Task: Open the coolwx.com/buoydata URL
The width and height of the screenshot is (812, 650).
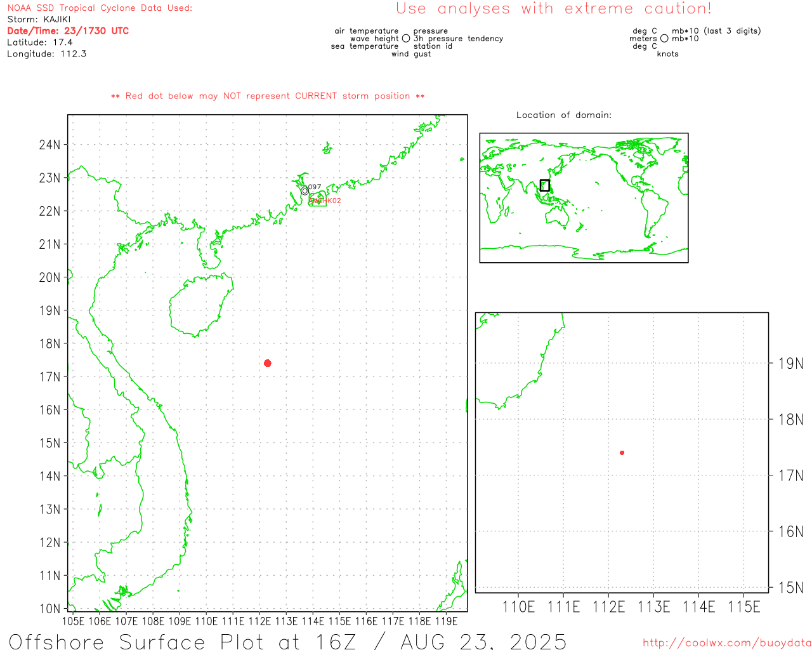Action: click(x=727, y=643)
